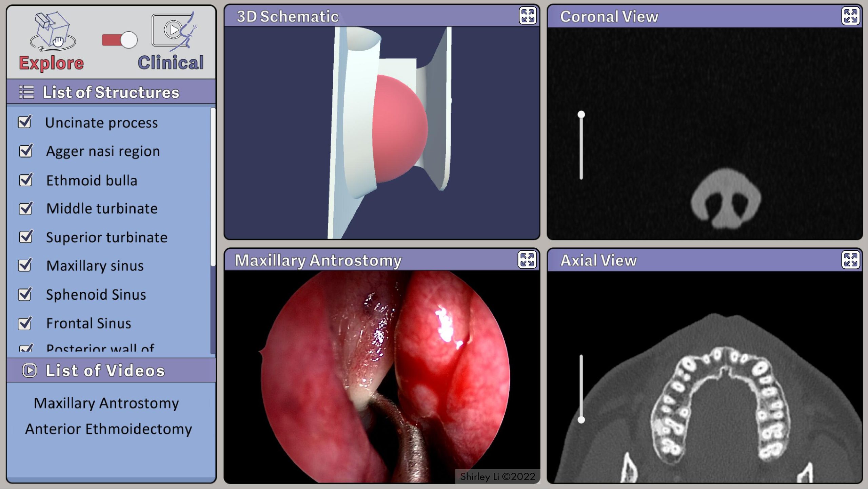Collapse the List of Videos header
Viewport: 868px width, 489px height.
[105, 370]
